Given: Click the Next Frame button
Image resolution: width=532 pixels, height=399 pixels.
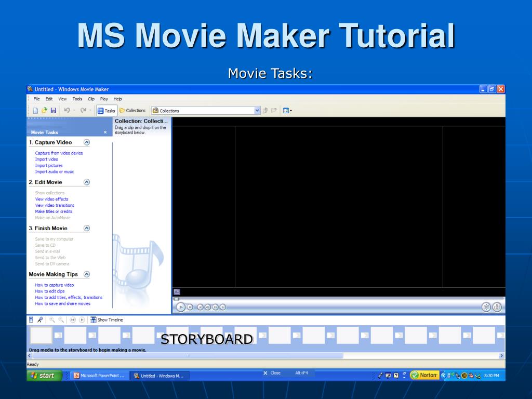Looking at the screenshot, I should coord(215,308).
